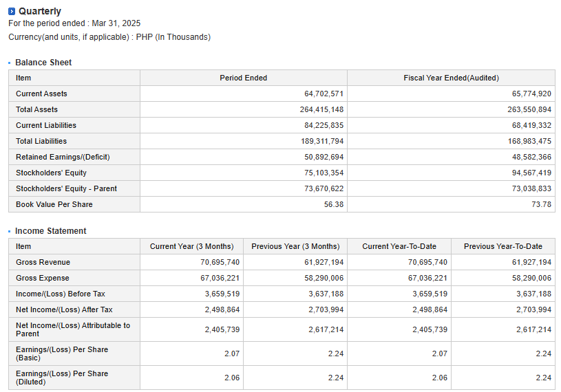
Task: Click the Previous Year-To-Date header
Action: tap(503, 247)
